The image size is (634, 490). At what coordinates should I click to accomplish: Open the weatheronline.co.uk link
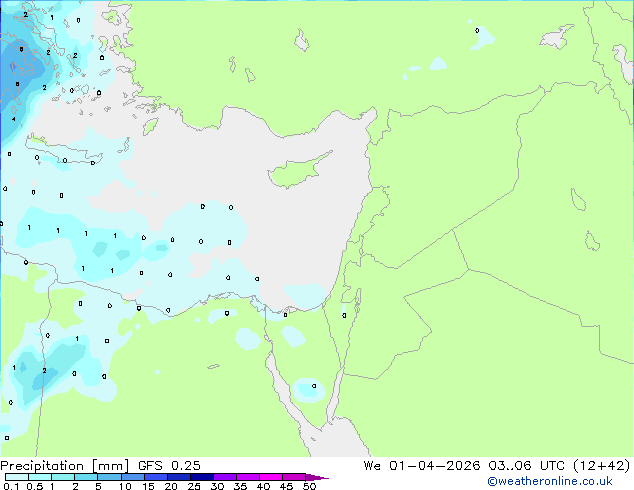tap(550, 481)
